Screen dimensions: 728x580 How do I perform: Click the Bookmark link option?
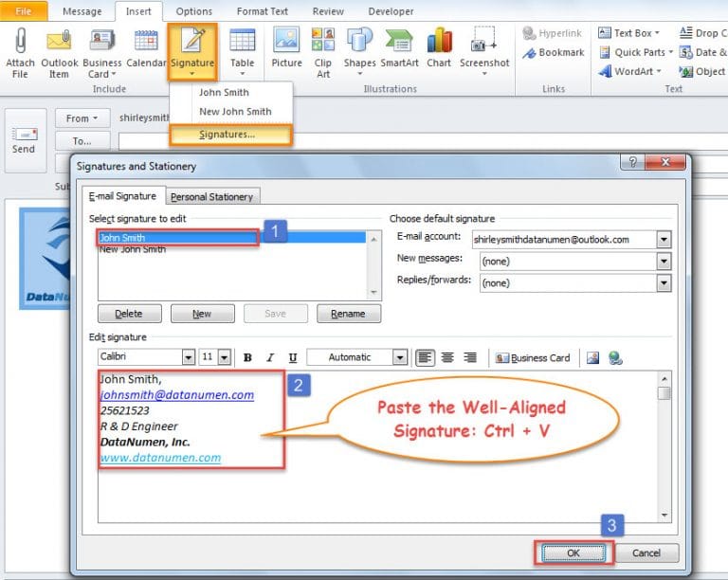[553, 53]
